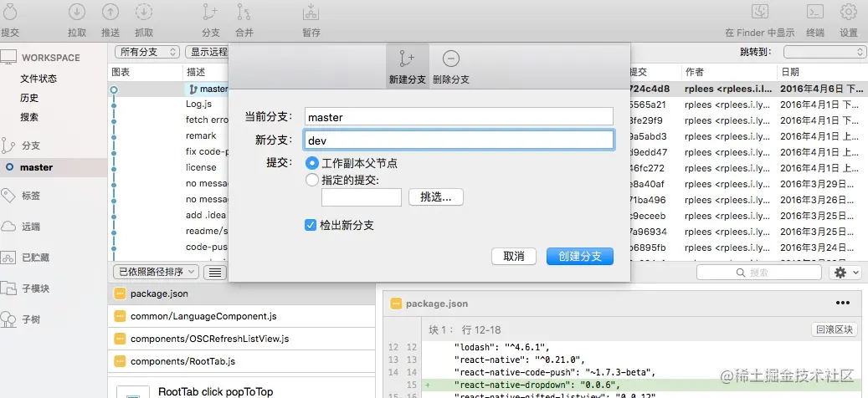
Task: Click the specified commit text field
Action: [362, 197]
